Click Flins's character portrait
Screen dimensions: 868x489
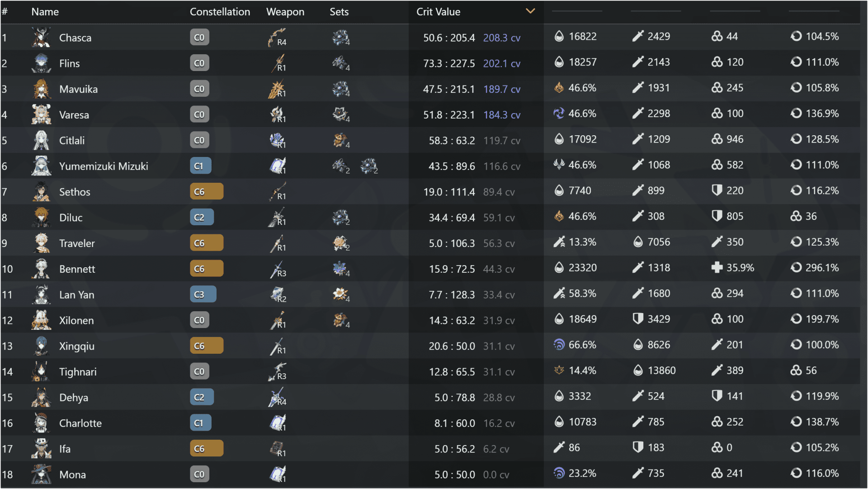[41, 63]
